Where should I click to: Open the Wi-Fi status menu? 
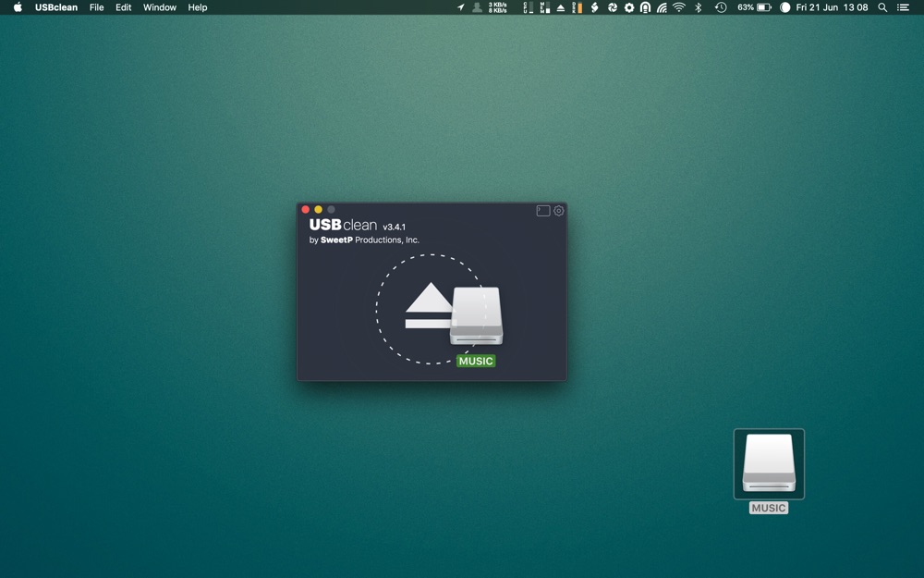[679, 7]
